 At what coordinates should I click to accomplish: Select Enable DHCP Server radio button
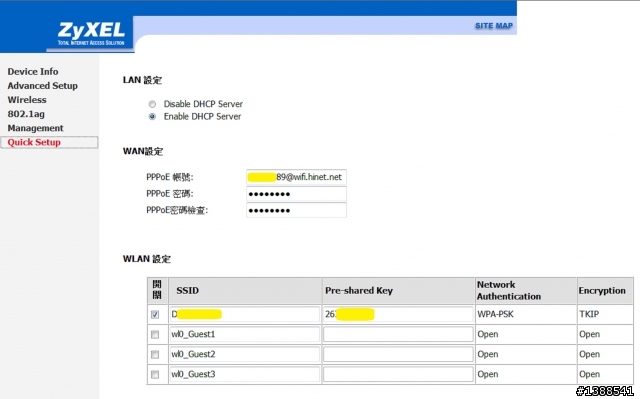click(152, 117)
